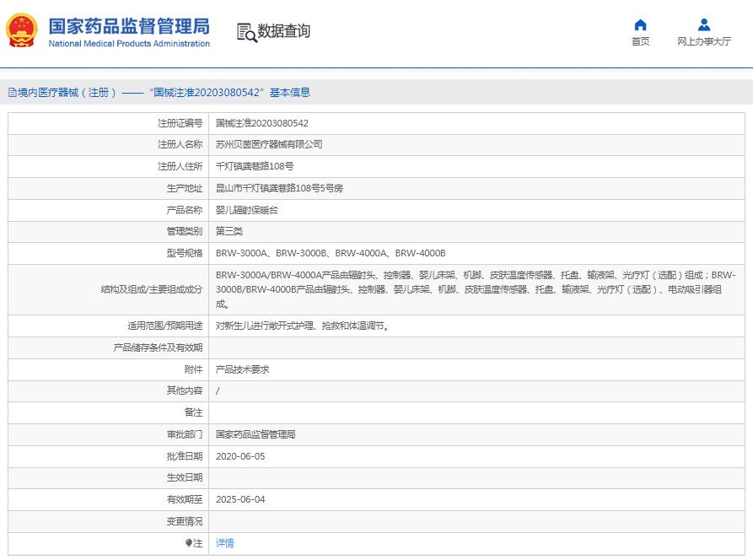The height and width of the screenshot is (560, 753).
Task: Click the pin icon beside 注
Action: (189, 543)
